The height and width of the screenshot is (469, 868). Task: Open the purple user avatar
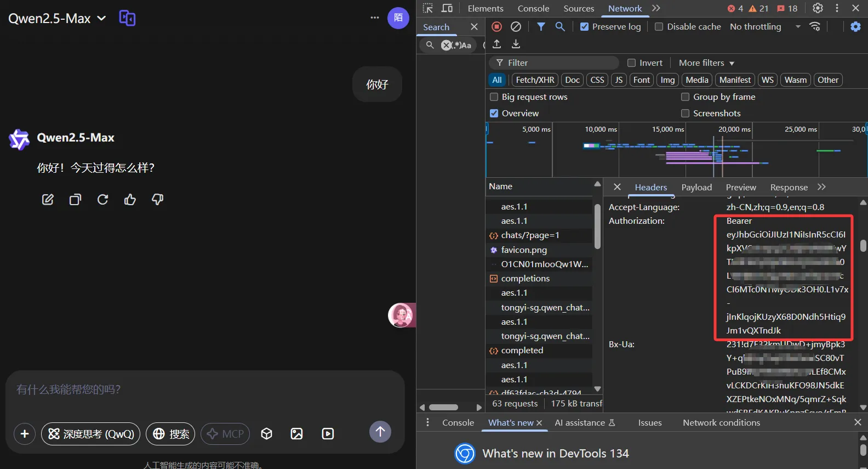click(398, 18)
